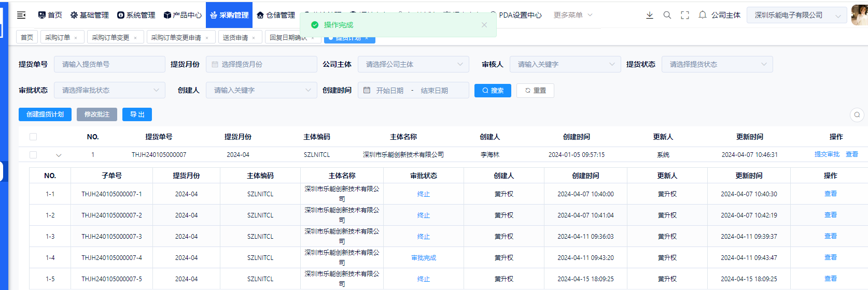
Task: Close the 采购订单 tab
Action: (x=76, y=38)
